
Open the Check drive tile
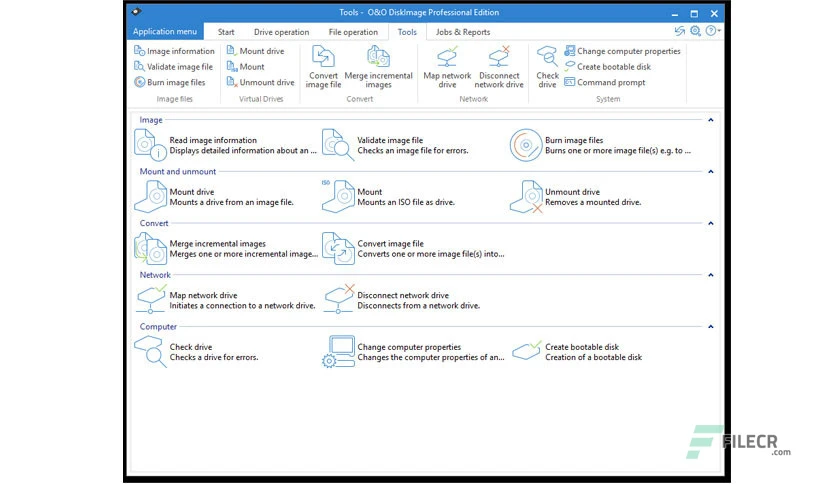(x=196, y=352)
